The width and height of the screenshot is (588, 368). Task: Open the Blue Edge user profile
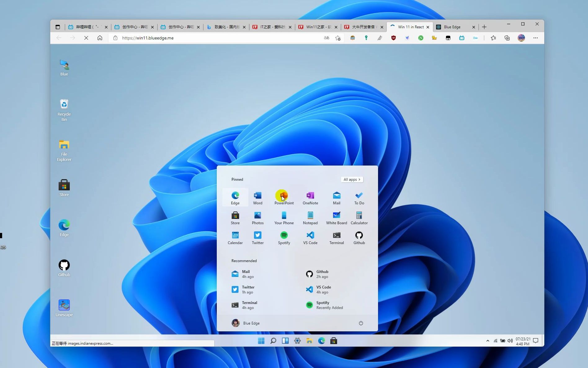tap(246, 323)
